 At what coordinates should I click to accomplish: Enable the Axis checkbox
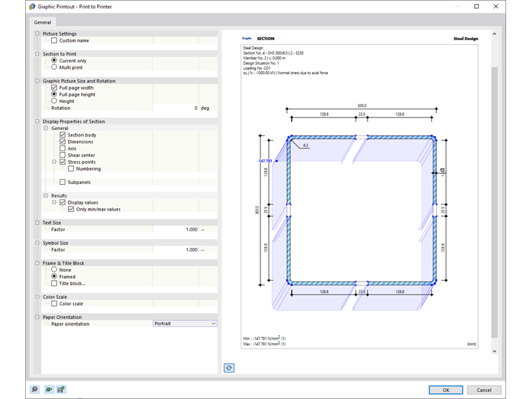coord(62,148)
